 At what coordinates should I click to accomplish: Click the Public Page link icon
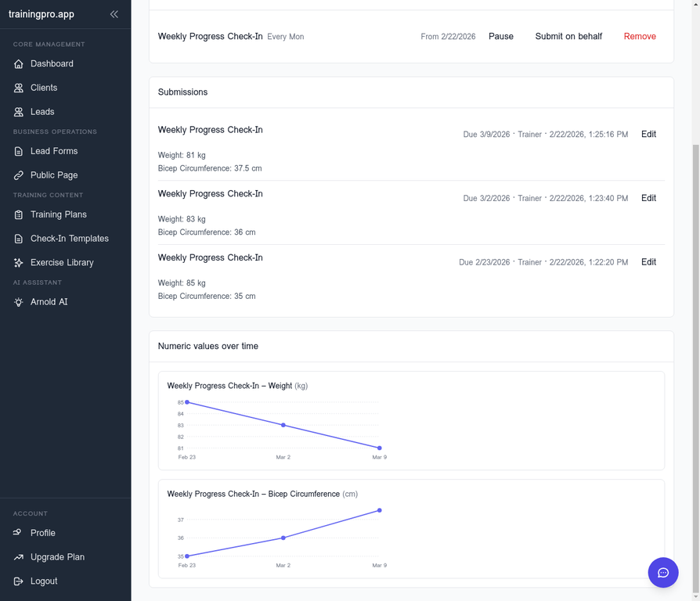[x=19, y=175]
